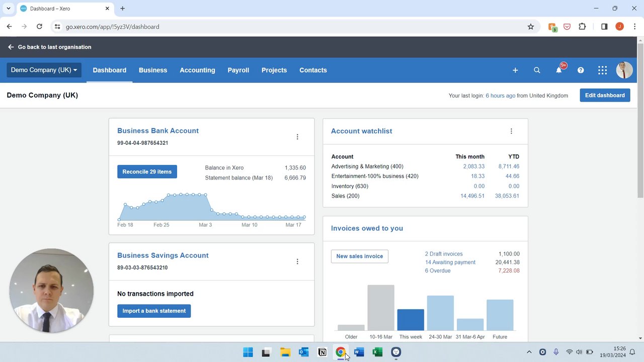Click the back arrow to last organisation
This screenshot has height=362, width=644.
pyautogui.click(x=11, y=47)
